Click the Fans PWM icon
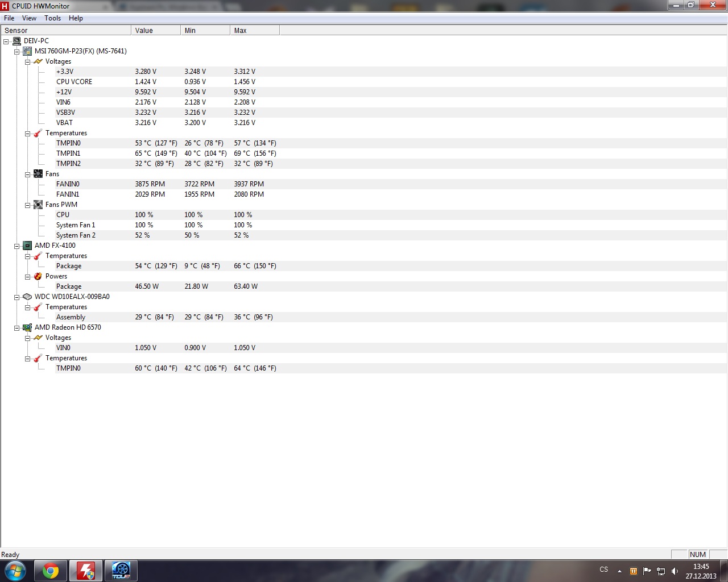The height and width of the screenshot is (582, 728). click(38, 205)
